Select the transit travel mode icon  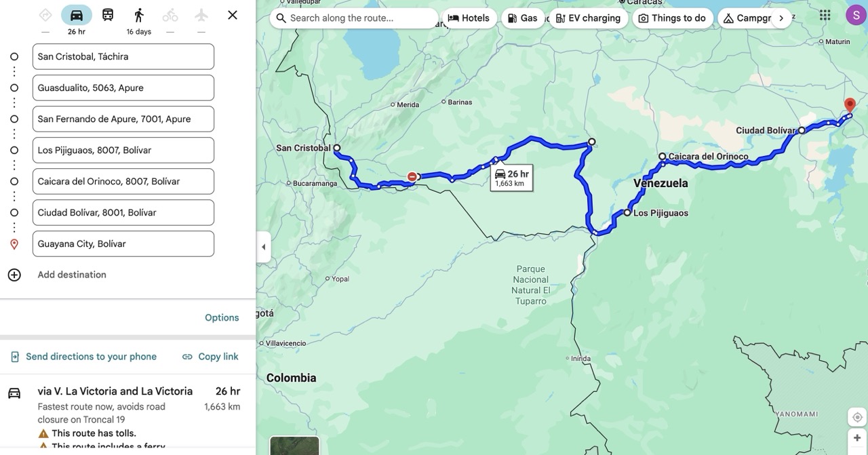click(x=108, y=15)
